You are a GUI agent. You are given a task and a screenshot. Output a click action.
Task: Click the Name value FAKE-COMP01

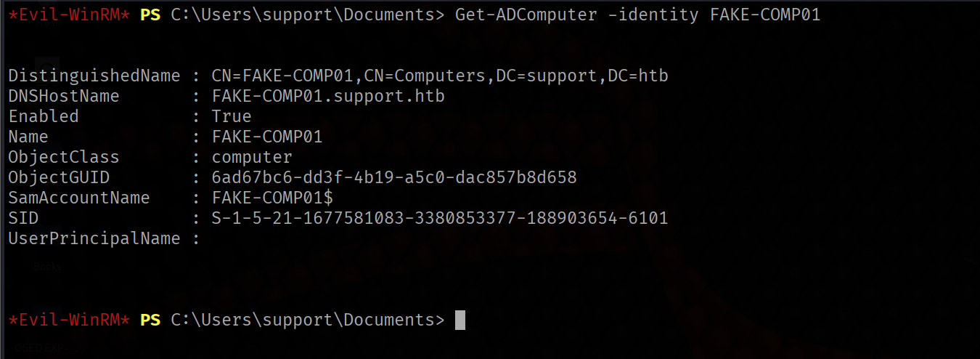pos(267,137)
